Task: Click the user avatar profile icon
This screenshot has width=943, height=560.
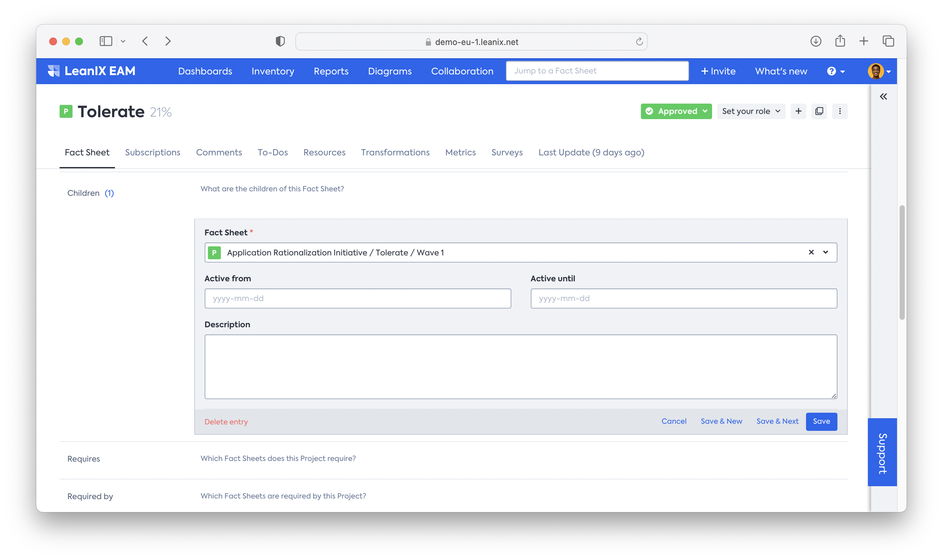Action: 875,71
